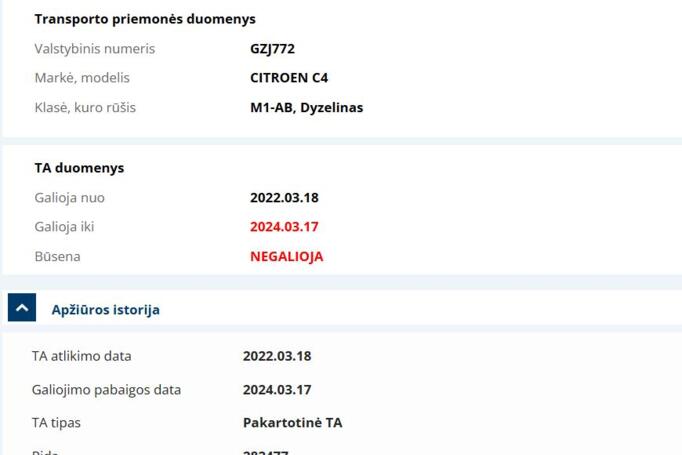Click the Galioja iki label
The width and height of the screenshot is (682, 455).
[x=64, y=226]
